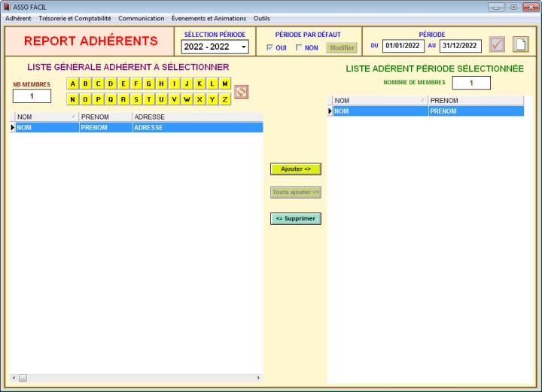Filter members by letter A

[x=73, y=84]
